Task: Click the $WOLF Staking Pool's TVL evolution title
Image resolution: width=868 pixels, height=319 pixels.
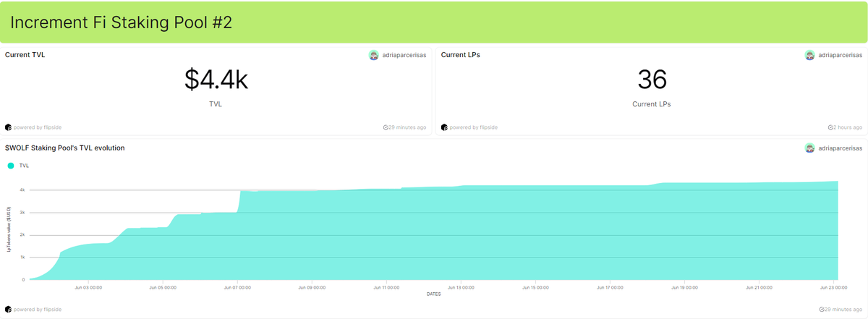Action: click(x=65, y=148)
